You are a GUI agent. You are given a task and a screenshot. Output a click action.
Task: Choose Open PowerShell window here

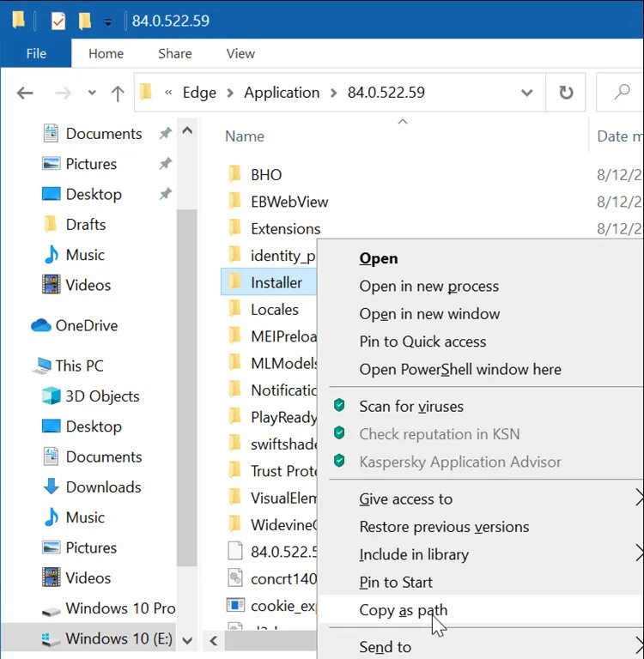pyautogui.click(x=460, y=369)
